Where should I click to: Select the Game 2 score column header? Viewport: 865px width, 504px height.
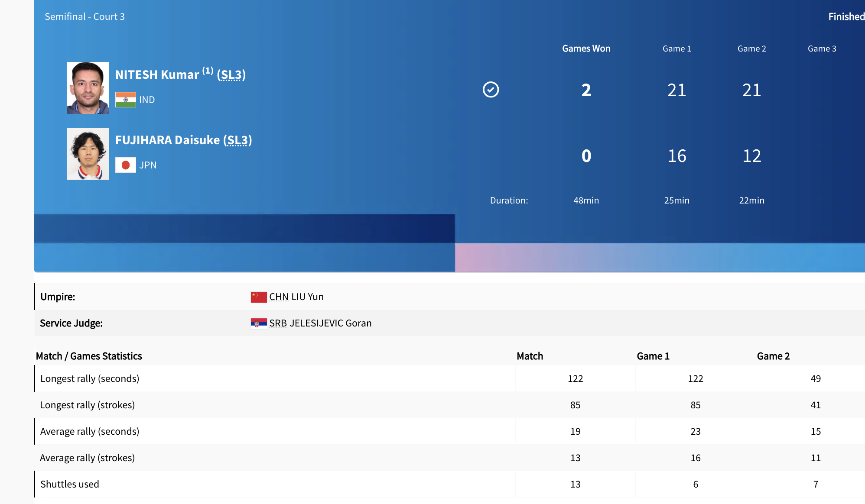(751, 49)
